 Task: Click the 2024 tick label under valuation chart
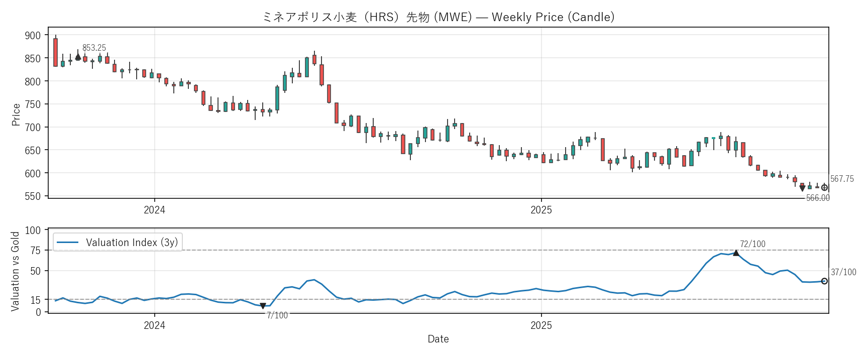tap(154, 325)
